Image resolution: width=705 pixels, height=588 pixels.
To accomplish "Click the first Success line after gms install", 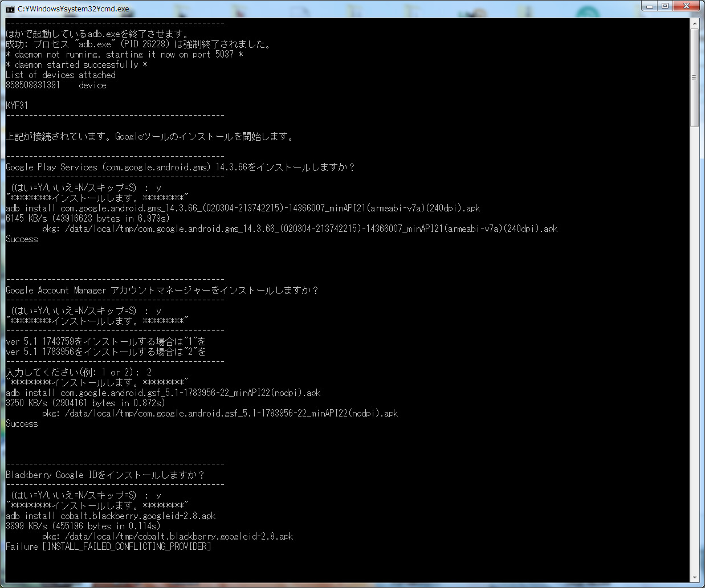I will coord(22,239).
